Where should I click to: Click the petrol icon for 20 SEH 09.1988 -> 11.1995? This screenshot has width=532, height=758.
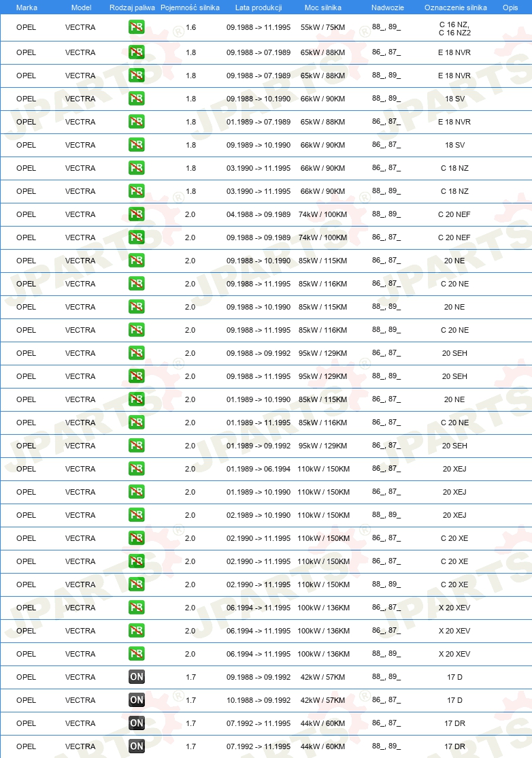coord(137,376)
